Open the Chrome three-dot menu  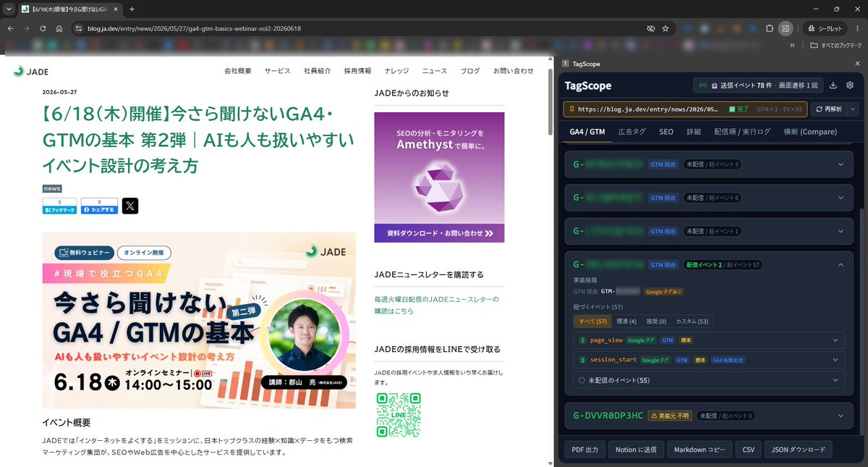coord(858,28)
